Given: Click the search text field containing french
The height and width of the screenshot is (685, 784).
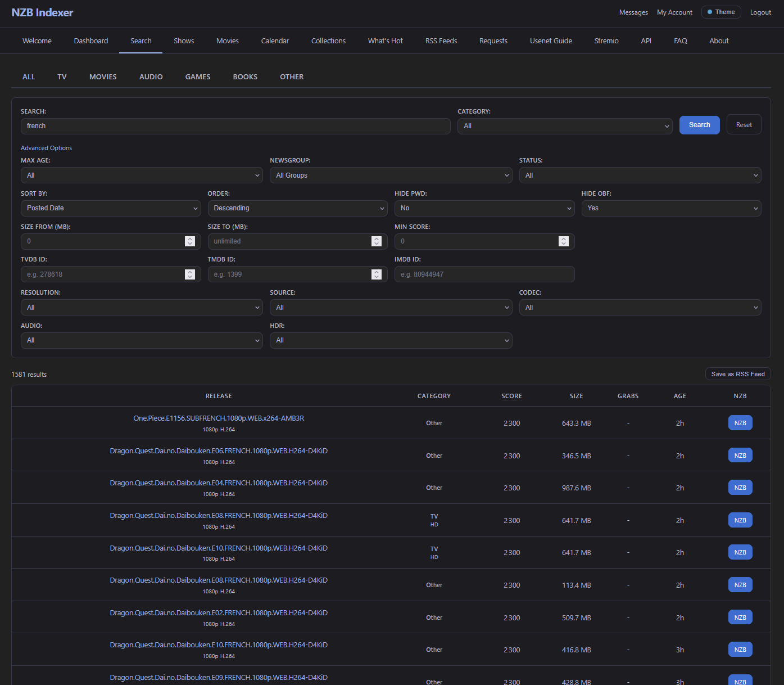Looking at the screenshot, I should coord(235,127).
